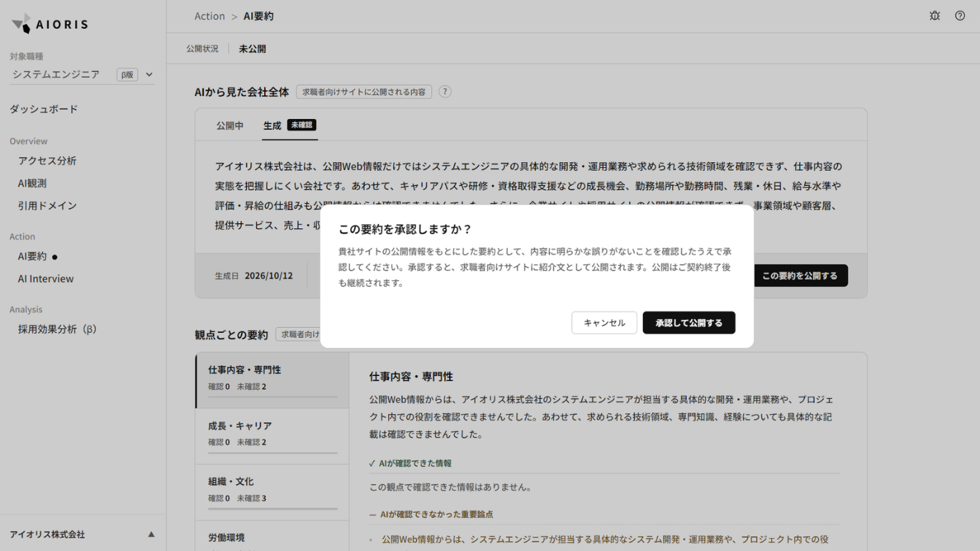Screen dimensions: 980x551
Task: Cancel the approval dialog
Action: [x=604, y=323]
